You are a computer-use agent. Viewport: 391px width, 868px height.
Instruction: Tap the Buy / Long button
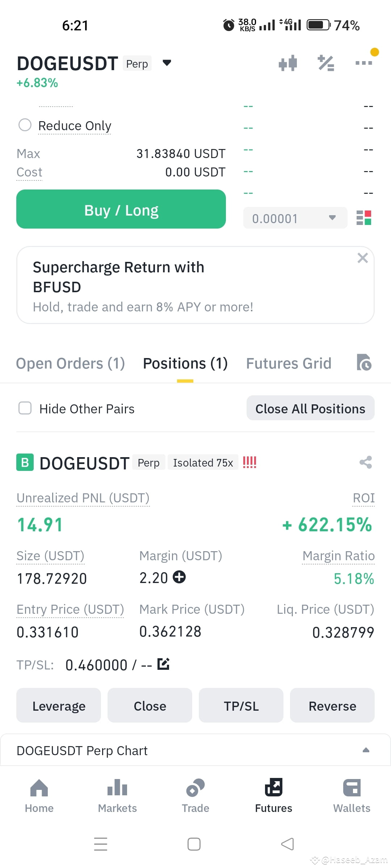tap(121, 209)
